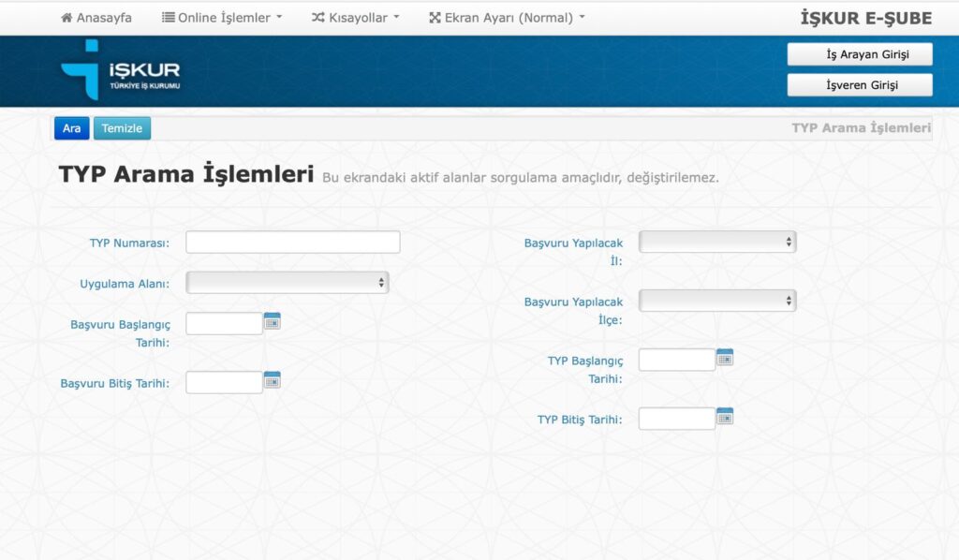Viewport: 959px width, 560px height.
Task: Focus TYP Başlangıç Tarihi date field
Action: 677,360
